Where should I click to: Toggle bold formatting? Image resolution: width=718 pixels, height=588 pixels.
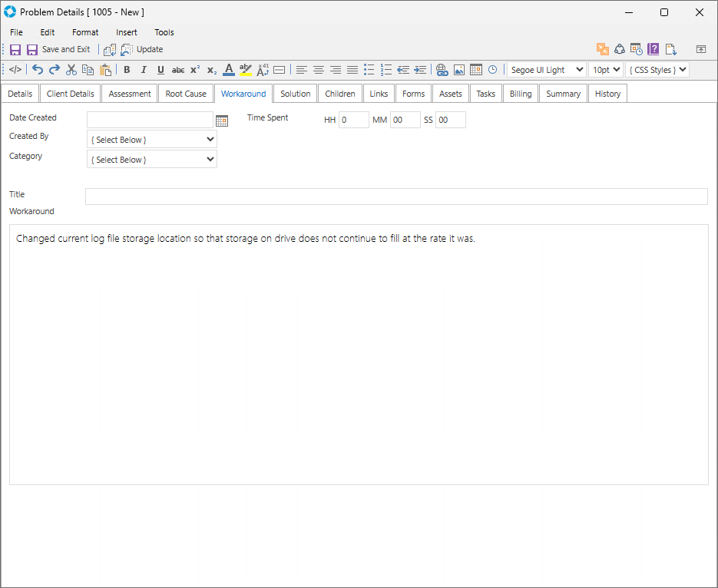pyautogui.click(x=127, y=70)
